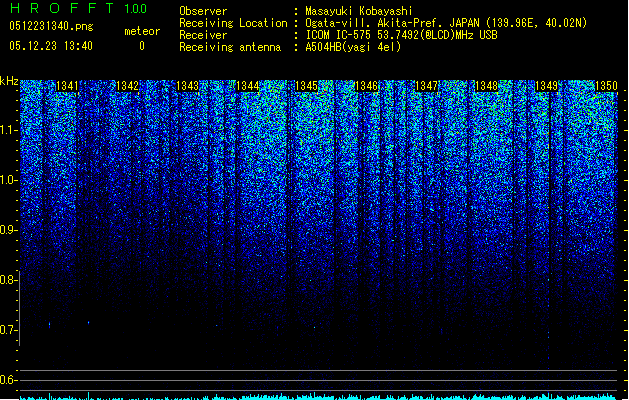Image resolution: width=629 pixels, height=400 pixels.
Task: Click the 0.6 frequency axis label
Action: point(9,380)
